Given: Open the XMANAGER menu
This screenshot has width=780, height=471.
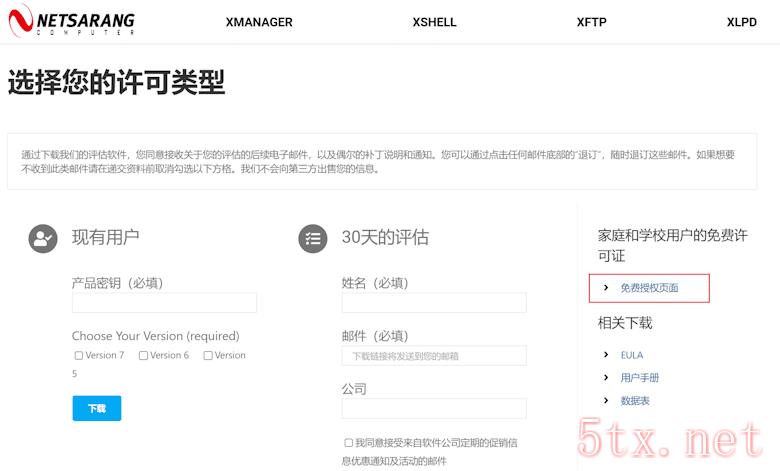Looking at the screenshot, I should (x=259, y=22).
